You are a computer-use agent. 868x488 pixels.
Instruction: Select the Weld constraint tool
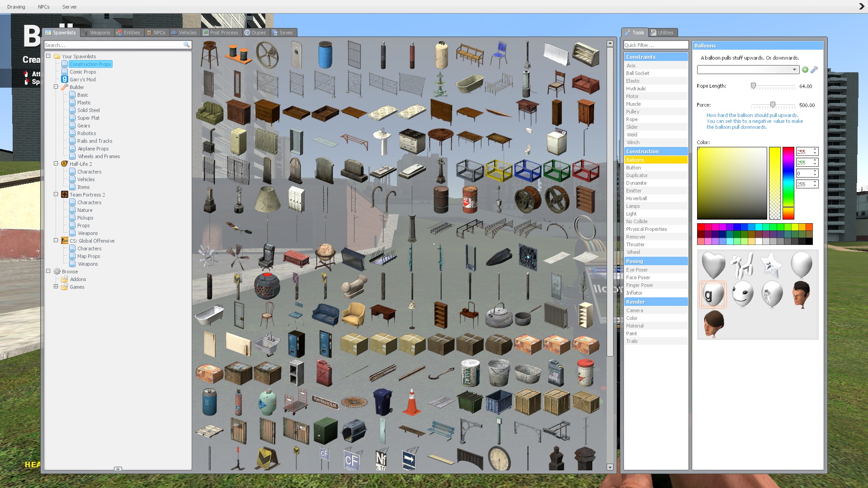point(656,135)
